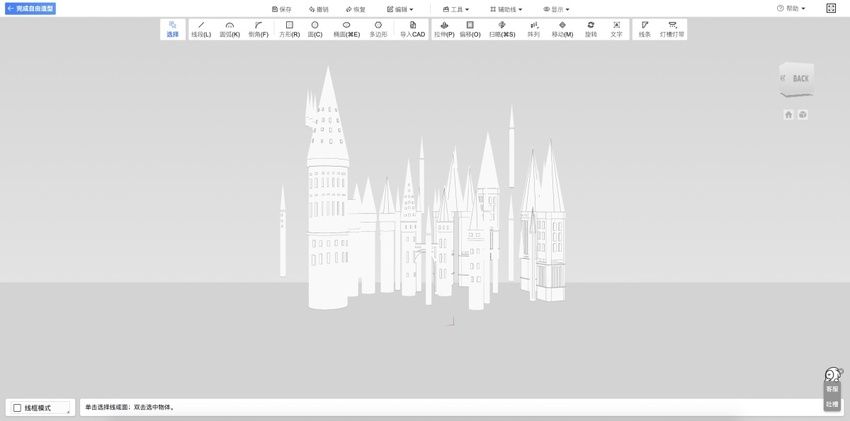Click the 导入CAD import icon
Screen dimensions: 850x421
click(412, 29)
